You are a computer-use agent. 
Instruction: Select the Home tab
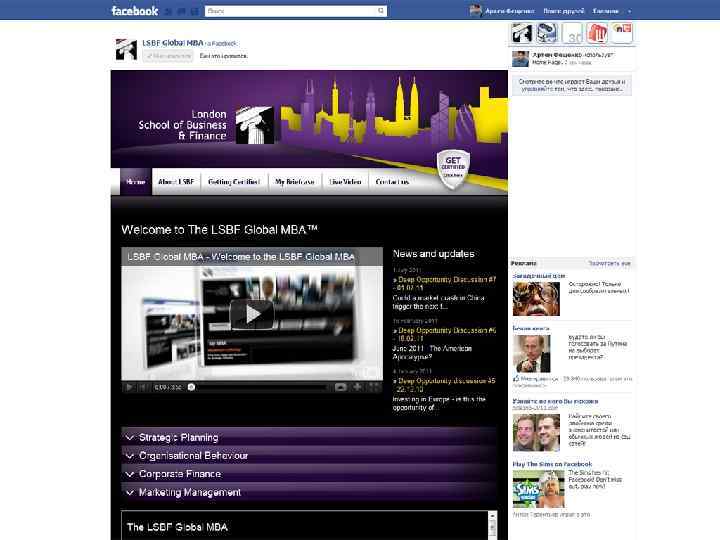coord(136,182)
